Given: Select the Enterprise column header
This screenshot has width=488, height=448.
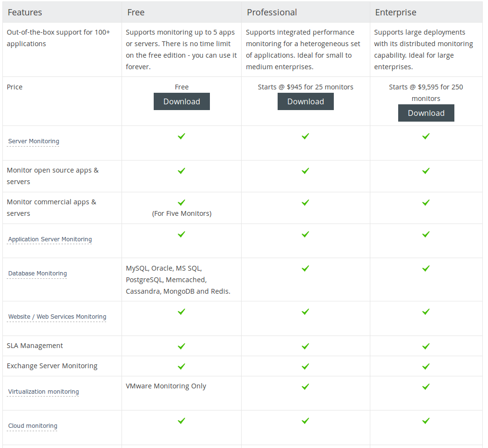Looking at the screenshot, I should (x=396, y=12).
